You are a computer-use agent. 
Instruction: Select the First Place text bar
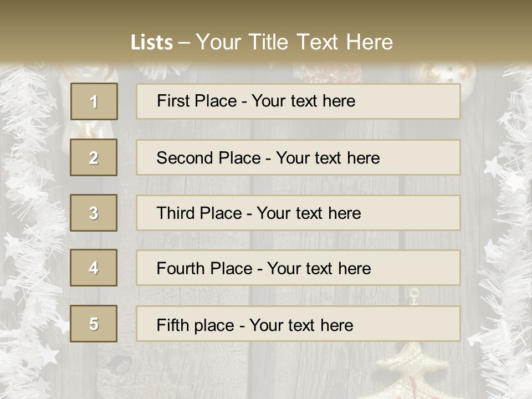[298, 101]
